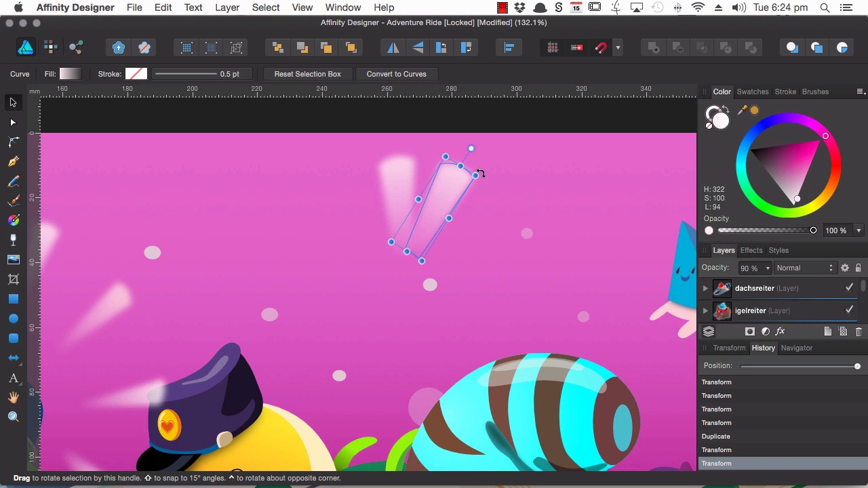The height and width of the screenshot is (488, 868).
Task: Toggle the layer lock icon
Action: click(x=859, y=268)
